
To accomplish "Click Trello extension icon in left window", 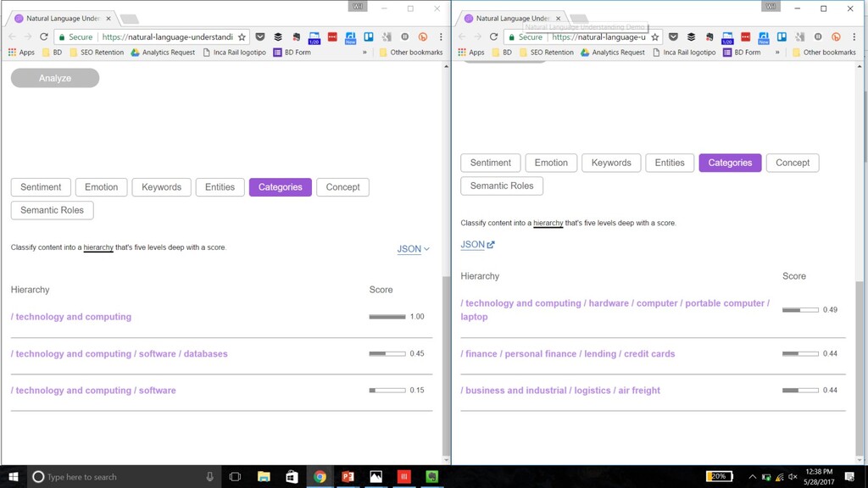I will point(369,37).
